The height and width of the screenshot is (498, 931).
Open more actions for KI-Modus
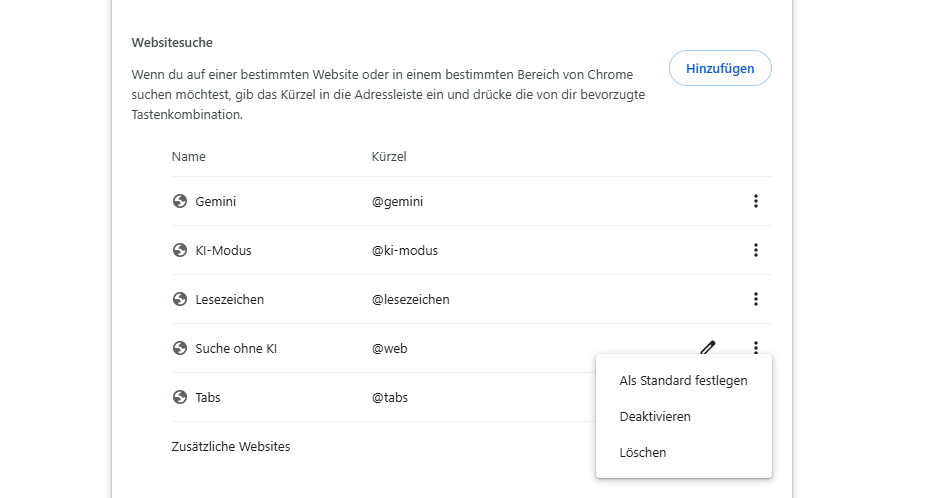755,250
